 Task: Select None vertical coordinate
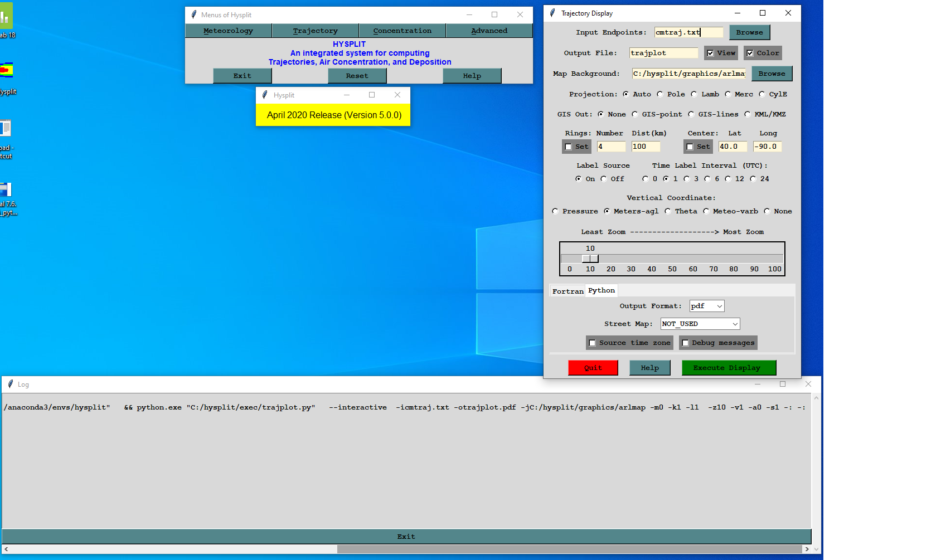[767, 211]
